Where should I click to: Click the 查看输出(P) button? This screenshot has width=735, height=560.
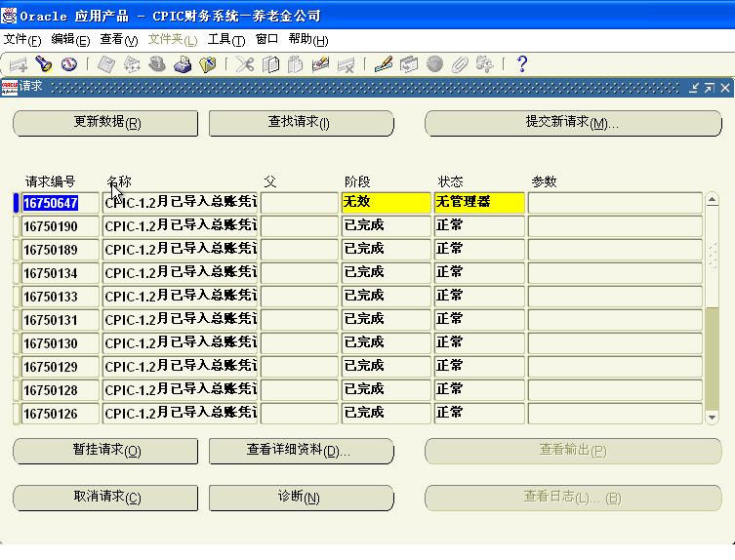coord(573,451)
